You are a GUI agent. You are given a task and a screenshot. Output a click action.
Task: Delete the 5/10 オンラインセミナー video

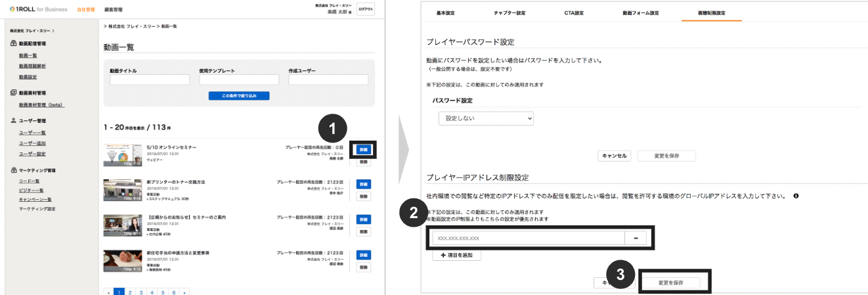pos(364,162)
